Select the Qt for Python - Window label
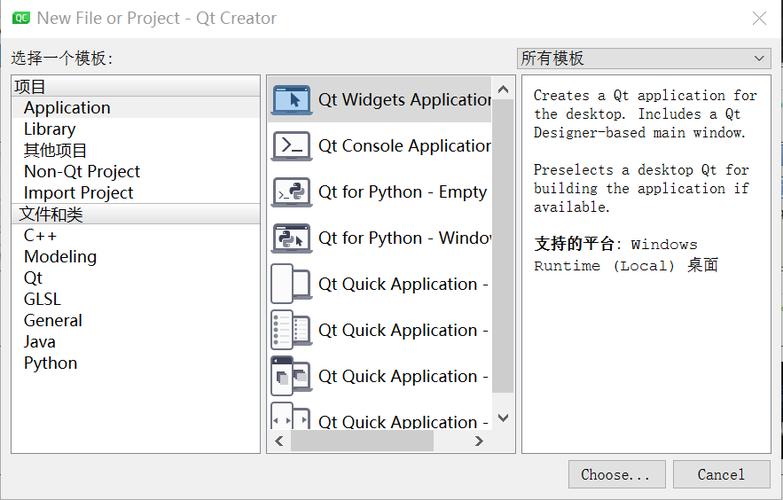The width and height of the screenshot is (783, 500). click(x=405, y=238)
